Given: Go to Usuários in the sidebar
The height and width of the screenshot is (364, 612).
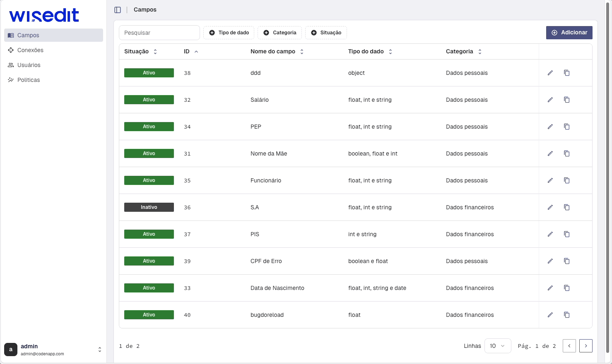Looking at the screenshot, I should (x=29, y=65).
